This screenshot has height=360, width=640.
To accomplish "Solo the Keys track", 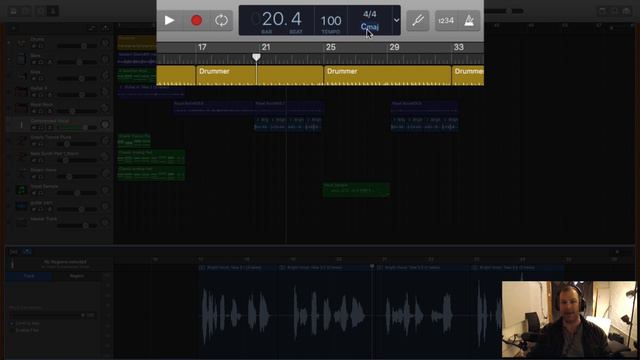I will tap(41, 79).
